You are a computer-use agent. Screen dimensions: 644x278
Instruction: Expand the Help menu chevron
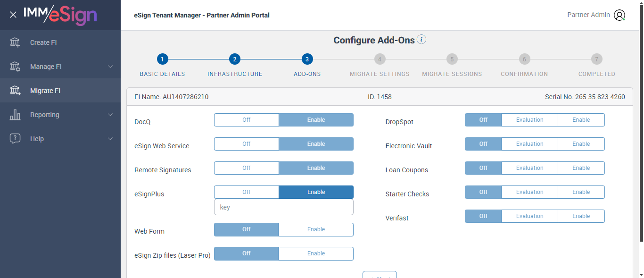tap(110, 139)
